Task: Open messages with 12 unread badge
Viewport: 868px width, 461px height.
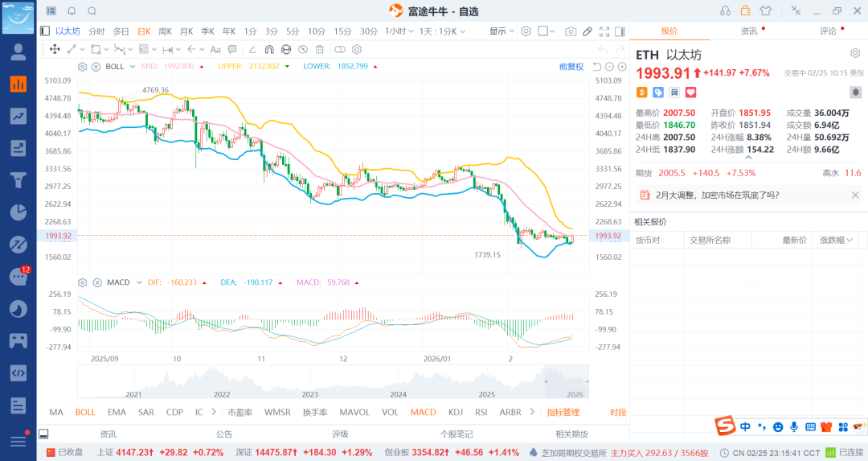Action: (18, 276)
